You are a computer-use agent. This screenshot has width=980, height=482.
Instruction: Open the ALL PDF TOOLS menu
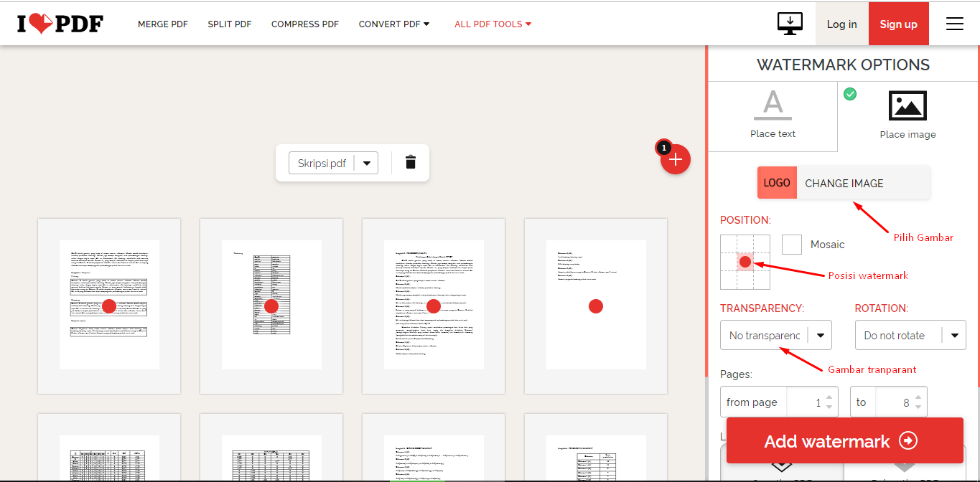[x=493, y=23]
